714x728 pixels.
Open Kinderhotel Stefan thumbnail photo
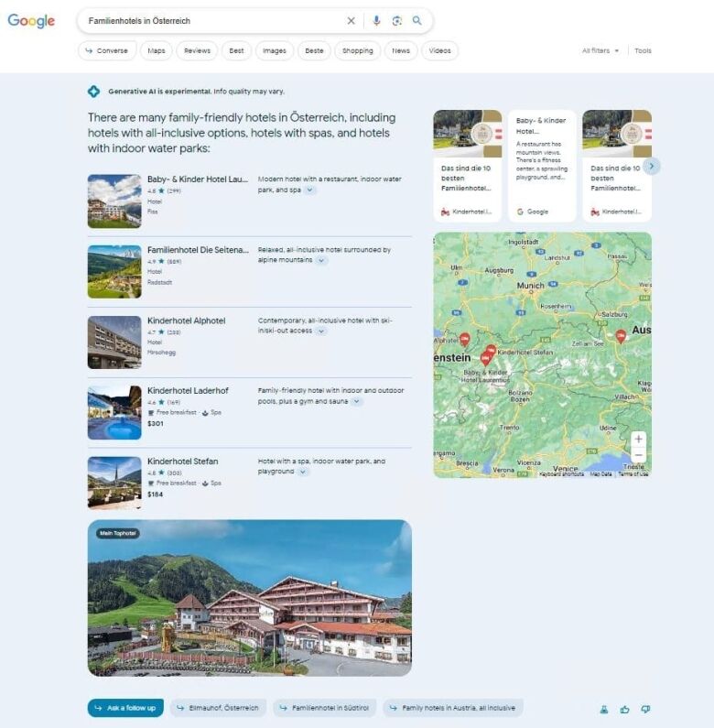tap(114, 483)
